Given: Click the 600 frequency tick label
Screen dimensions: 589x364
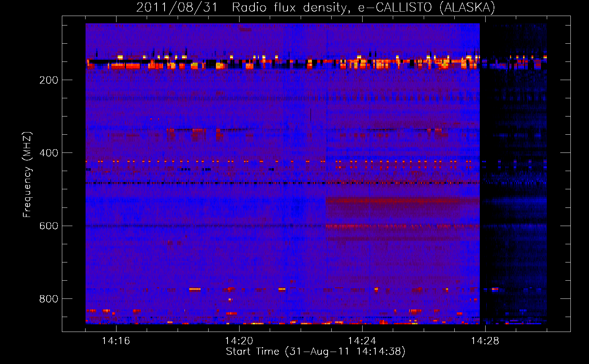Looking at the screenshot, I should point(49,226).
